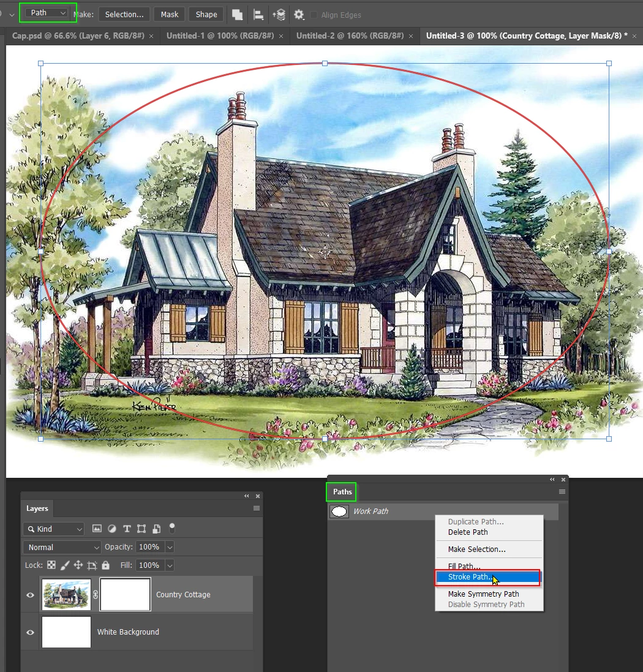Switch to the Untitled-2 document tab
643x672 pixels.
tap(350, 36)
